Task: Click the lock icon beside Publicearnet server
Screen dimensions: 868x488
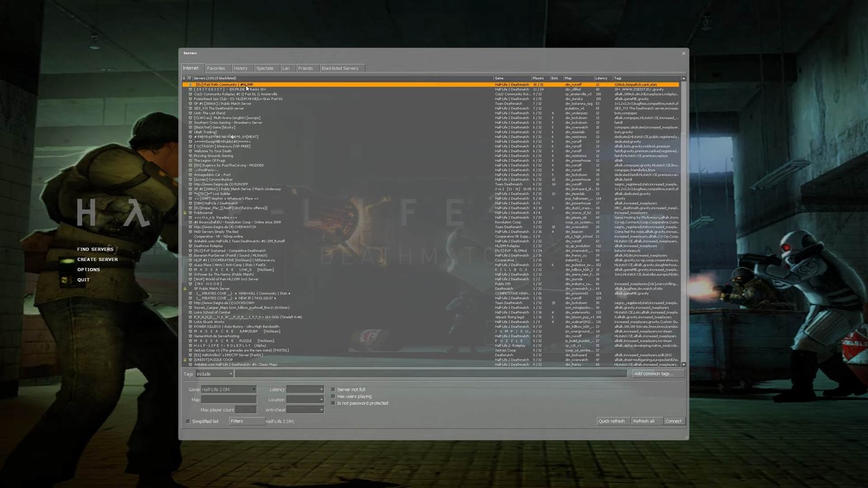Action: pos(185,213)
